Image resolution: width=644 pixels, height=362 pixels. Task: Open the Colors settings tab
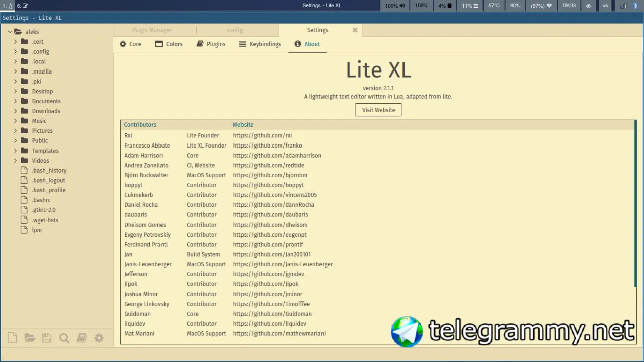coord(169,44)
